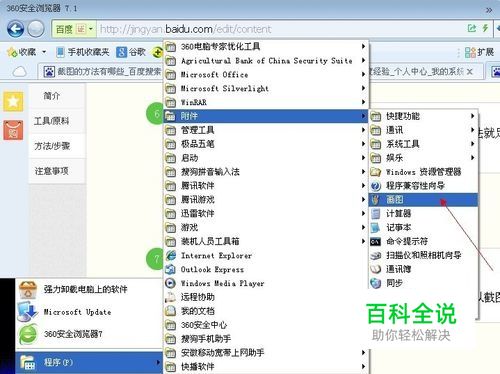Screen dimensions: 500x374
Task: Open 快播软件 folder
Action: coord(266,367)
